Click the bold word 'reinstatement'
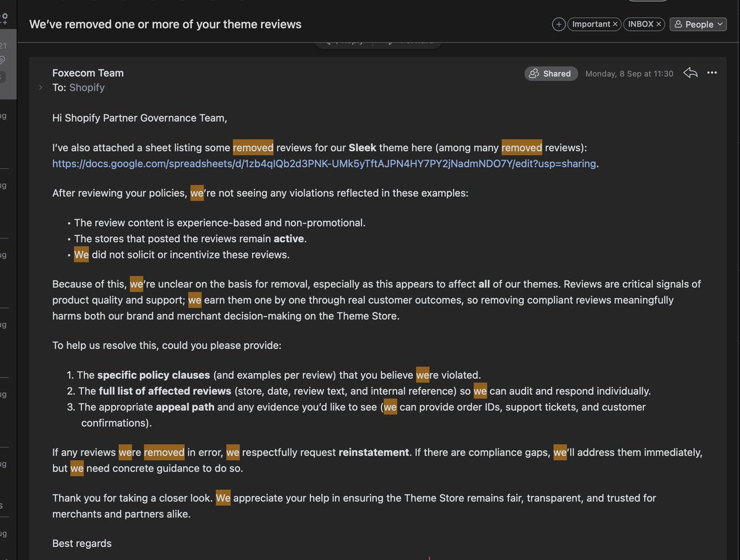Viewport: 740px width, 560px height. click(374, 452)
